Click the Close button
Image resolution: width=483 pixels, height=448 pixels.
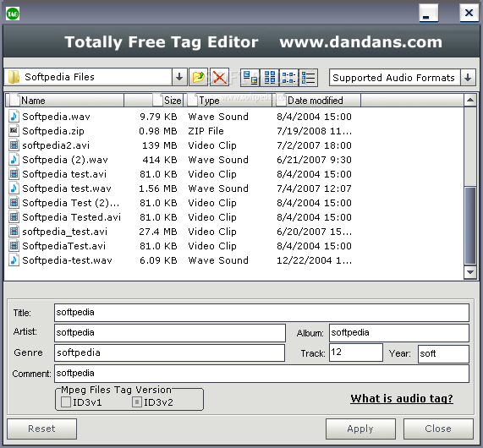click(x=438, y=429)
